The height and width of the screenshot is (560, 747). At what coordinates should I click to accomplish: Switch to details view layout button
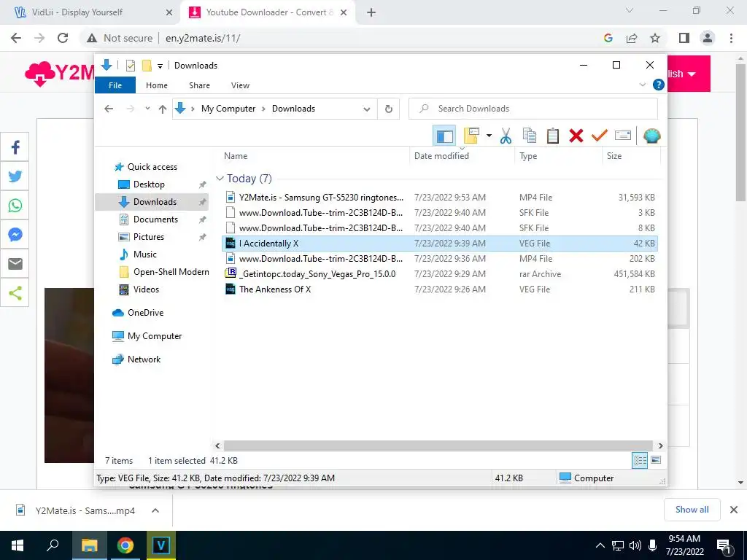639,461
